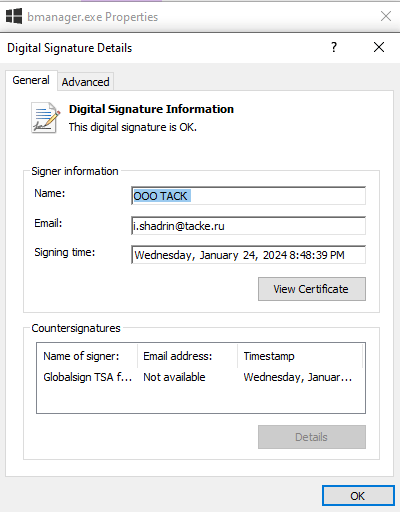Click the Name field showing OOO TACK

tap(248, 196)
